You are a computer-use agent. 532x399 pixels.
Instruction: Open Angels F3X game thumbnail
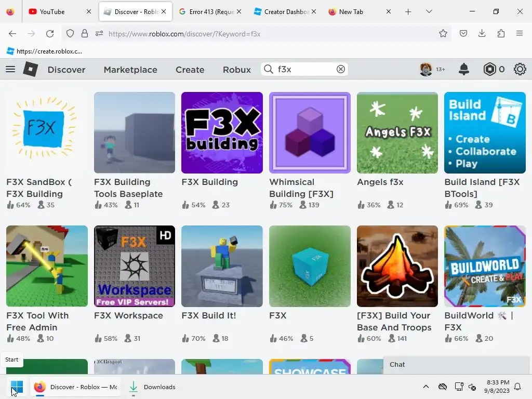pos(397,132)
